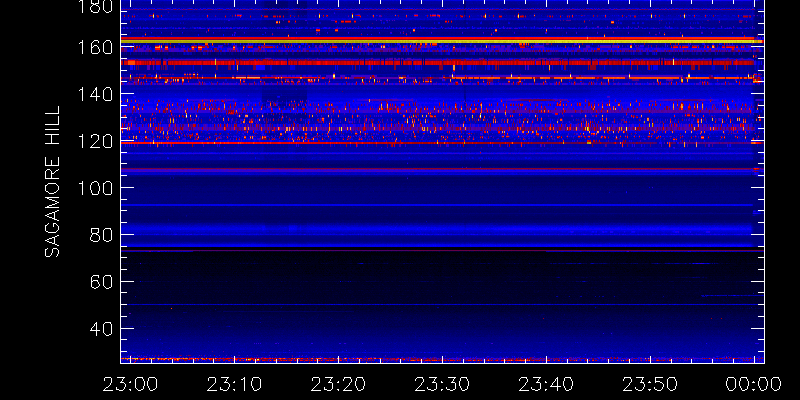Click the 23:10 time axis label

point(235,384)
